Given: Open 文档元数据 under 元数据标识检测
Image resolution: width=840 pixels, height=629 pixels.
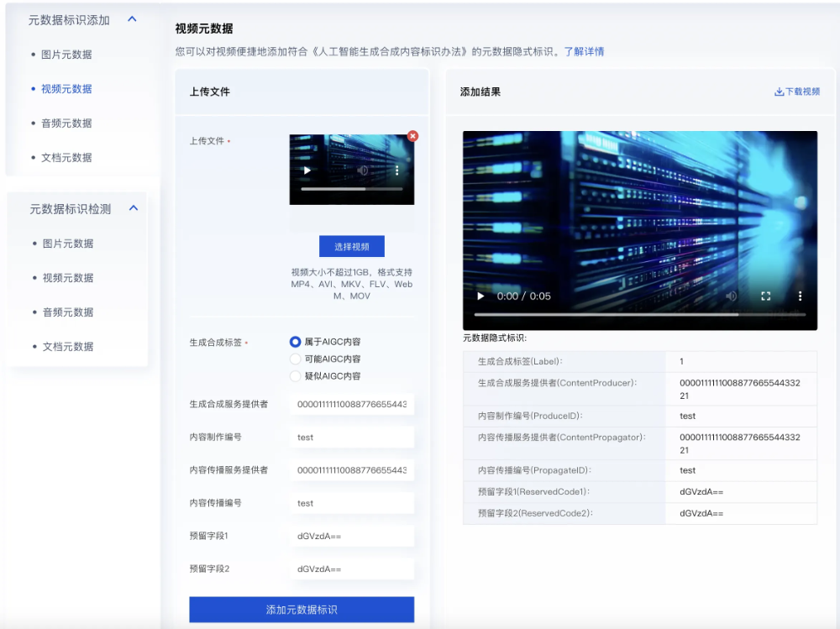Looking at the screenshot, I should (x=68, y=347).
